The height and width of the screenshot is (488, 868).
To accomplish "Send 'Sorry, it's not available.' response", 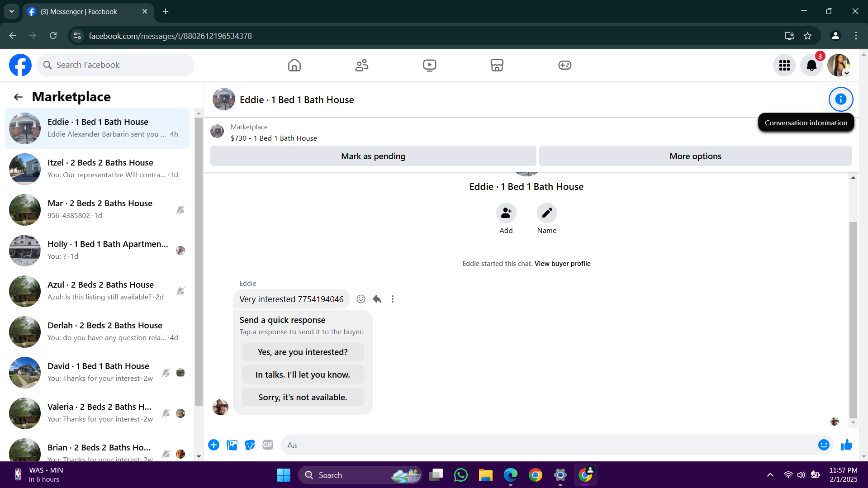I will tap(303, 397).
